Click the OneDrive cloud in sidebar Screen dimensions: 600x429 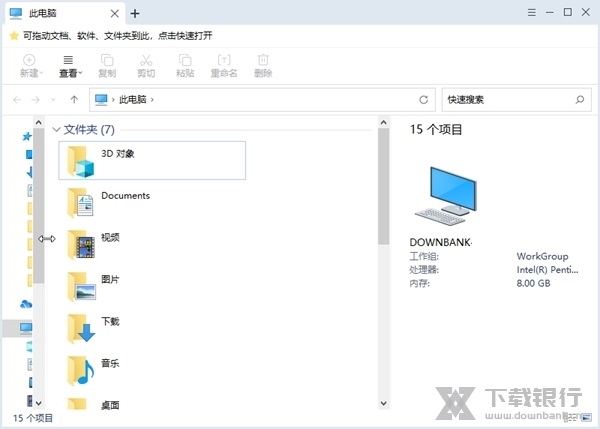[26, 305]
